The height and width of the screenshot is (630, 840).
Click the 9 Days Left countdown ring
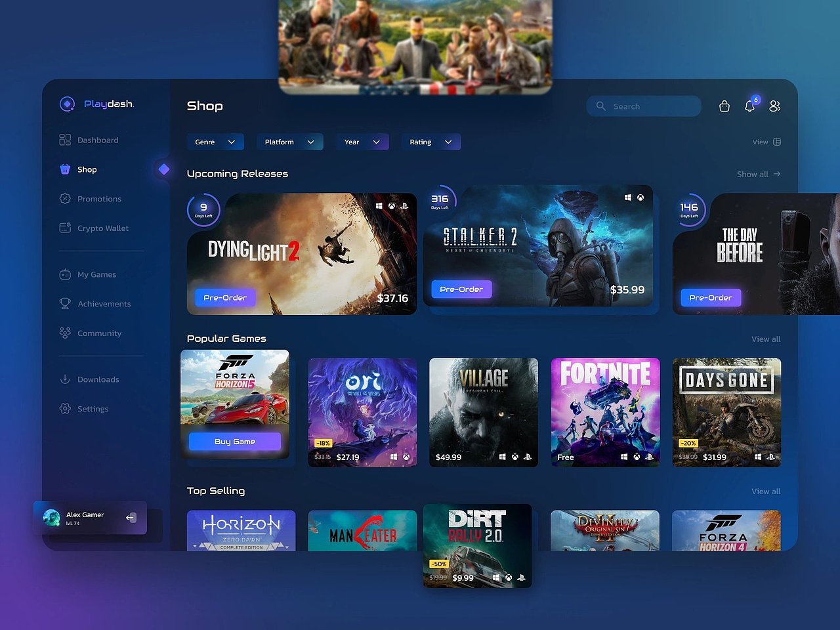click(x=203, y=210)
